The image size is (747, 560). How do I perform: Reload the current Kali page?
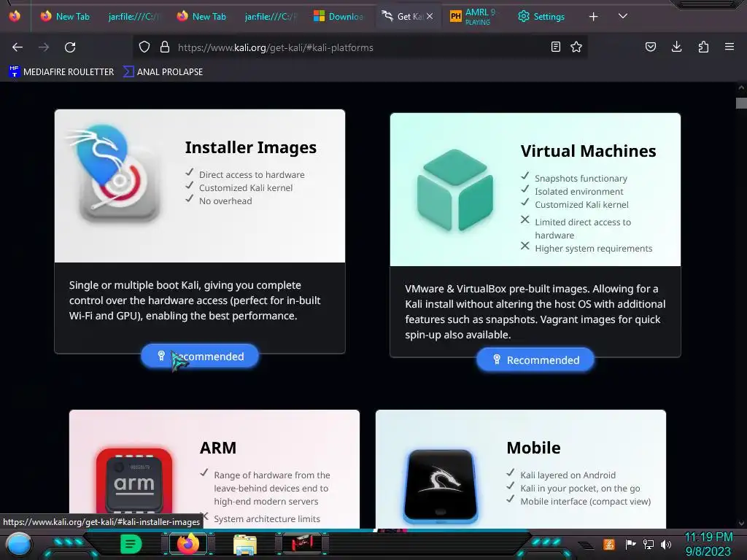click(70, 47)
